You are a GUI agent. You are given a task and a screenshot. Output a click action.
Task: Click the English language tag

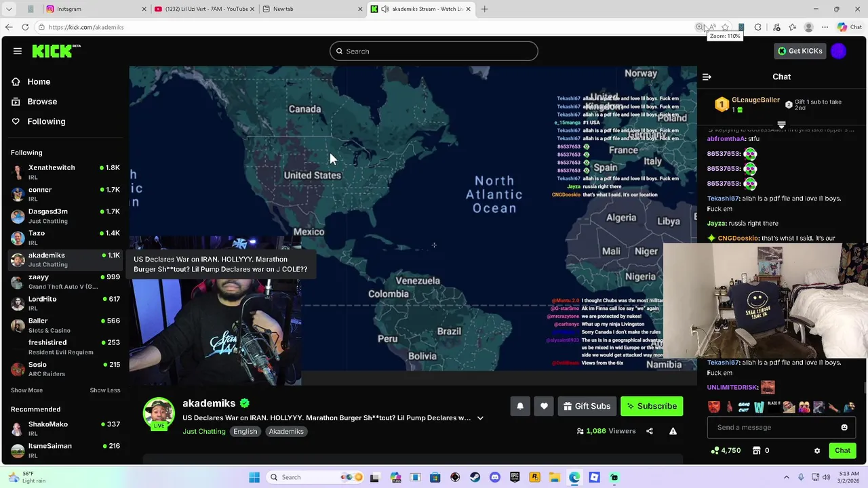coord(245,432)
